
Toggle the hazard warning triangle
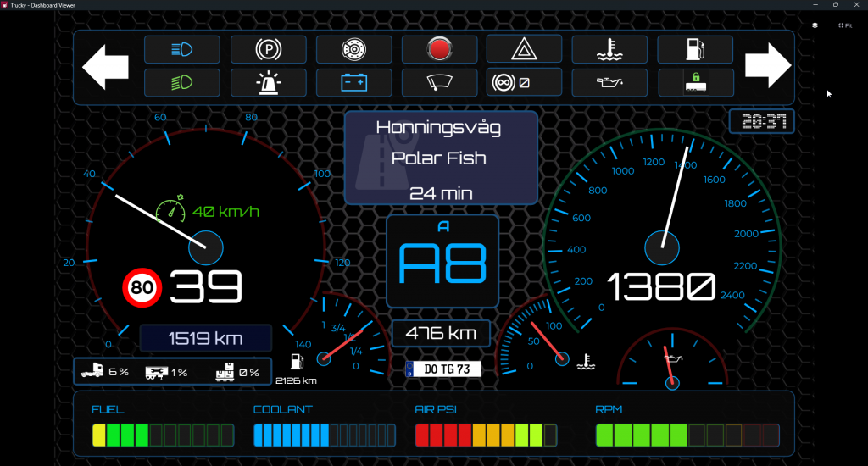point(525,50)
